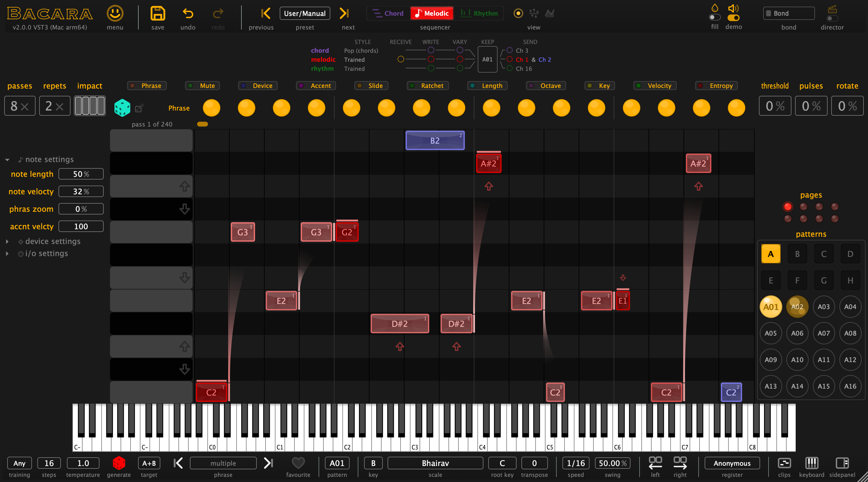Viewport: 868px width, 482px height.
Task: Click the first red pages dot
Action: tap(788, 206)
